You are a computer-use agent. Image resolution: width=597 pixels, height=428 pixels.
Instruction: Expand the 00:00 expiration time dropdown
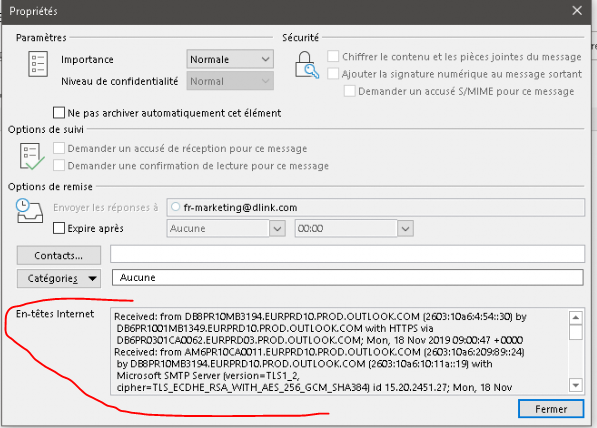pyautogui.click(x=405, y=228)
